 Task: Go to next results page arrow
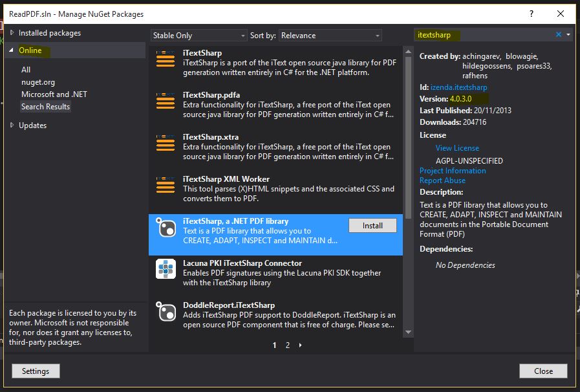click(x=301, y=345)
